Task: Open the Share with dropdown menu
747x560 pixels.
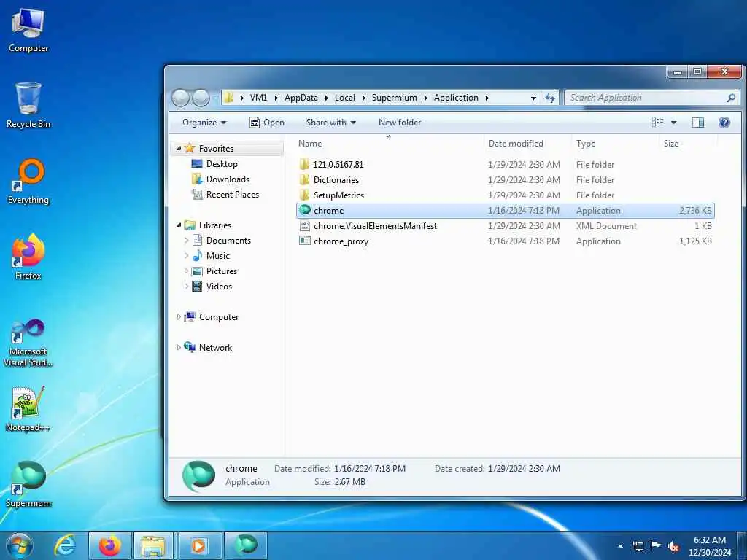Action: click(x=330, y=122)
